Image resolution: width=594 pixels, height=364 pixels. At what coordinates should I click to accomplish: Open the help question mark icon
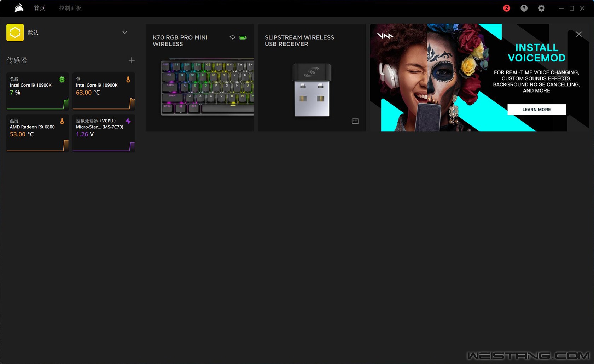point(524,8)
